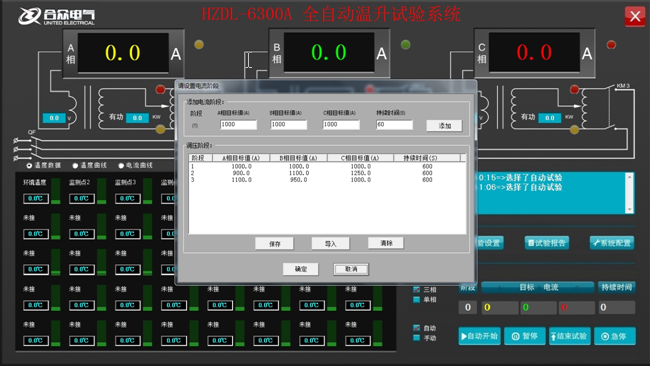Click the green B-phase indicator lamp
The width and height of the screenshot is (650, 366).
tap(406, 44)
